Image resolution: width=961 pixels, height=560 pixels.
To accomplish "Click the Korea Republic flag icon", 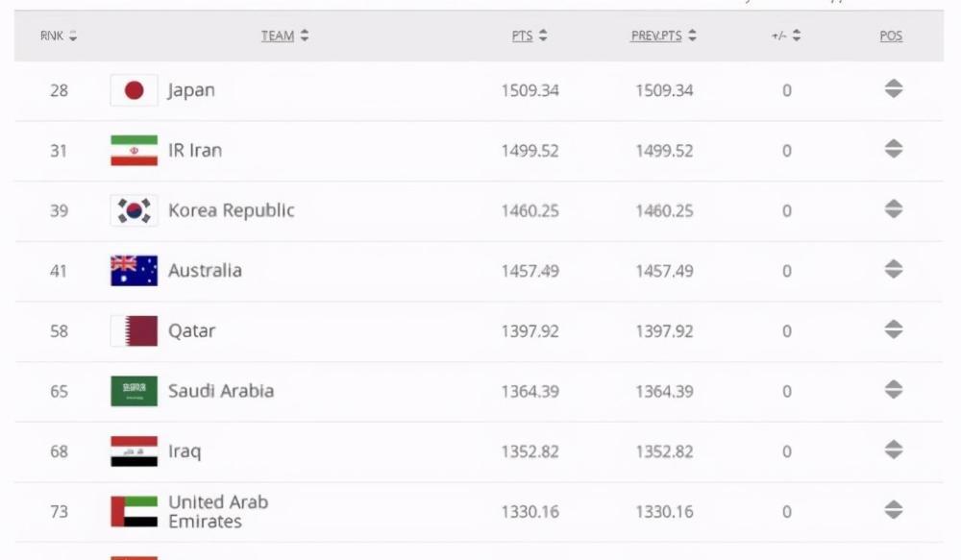I will tap(135, 210).
